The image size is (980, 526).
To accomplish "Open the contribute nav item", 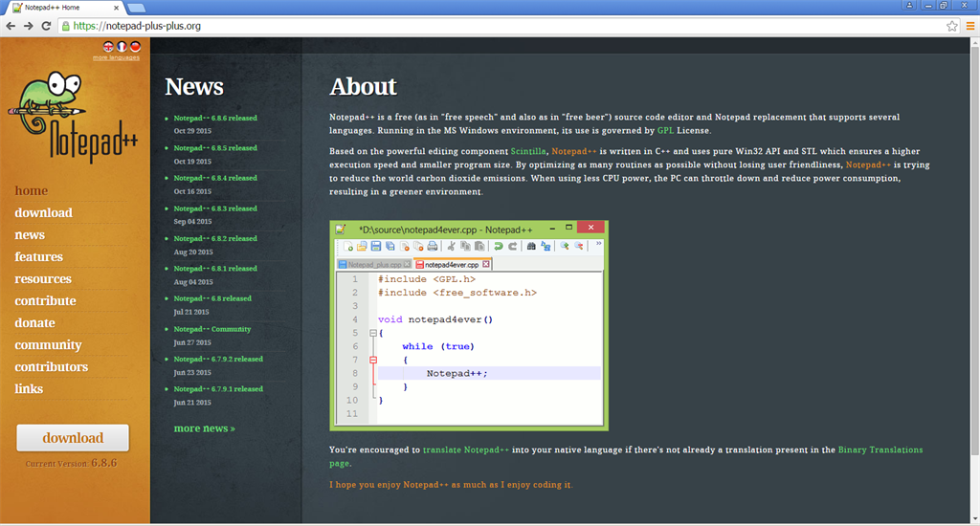I will 45,300.
